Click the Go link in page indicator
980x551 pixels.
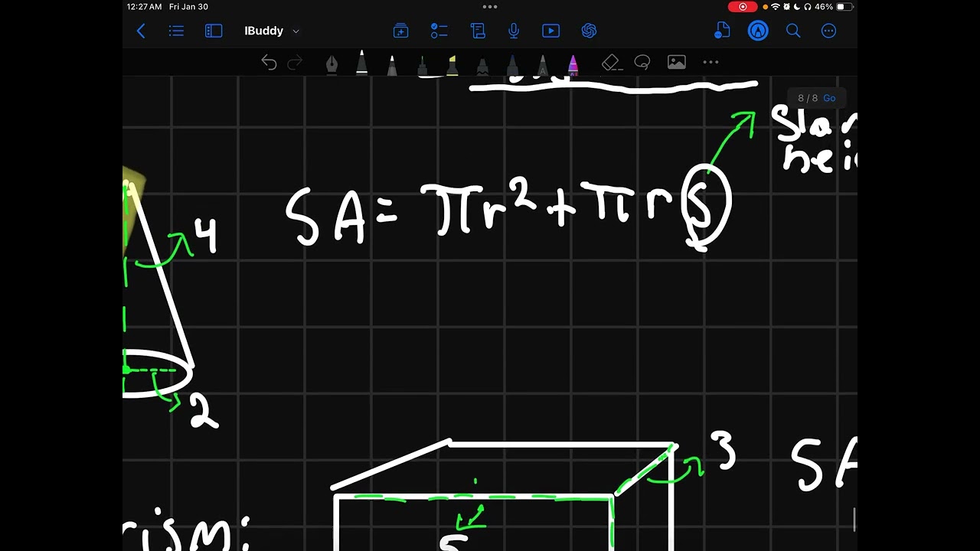tap(829, 98)
